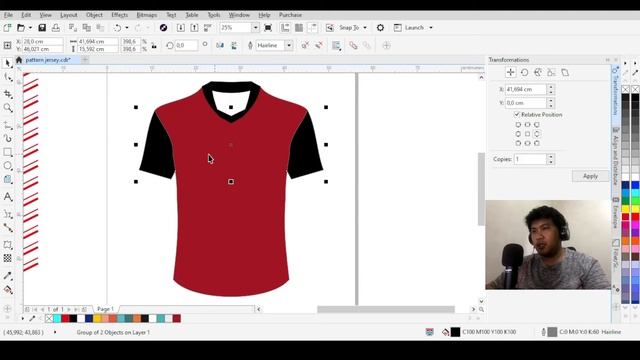Expand the Snap To dropdown
The height and width of the screenshot is (360, 640).
[365, 28]
